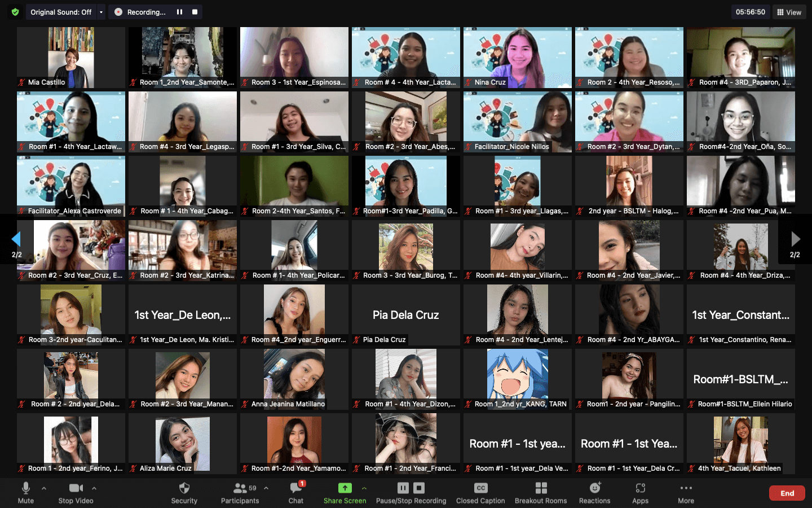Click the 1st Year_Constantino name label
Image resolution: width=812 pixels, height=508 pixels.
(x=745, y=340)
